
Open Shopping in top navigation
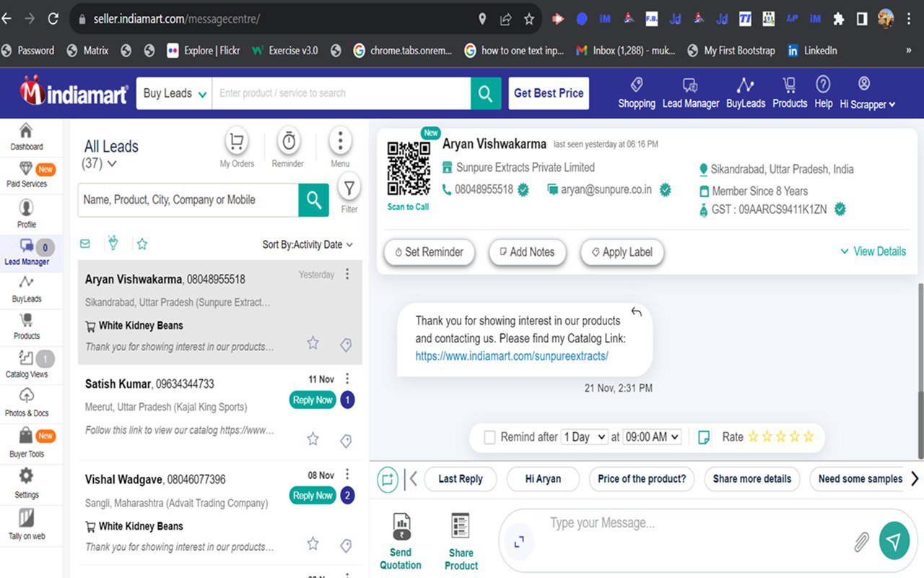click(x=637, y=93)
